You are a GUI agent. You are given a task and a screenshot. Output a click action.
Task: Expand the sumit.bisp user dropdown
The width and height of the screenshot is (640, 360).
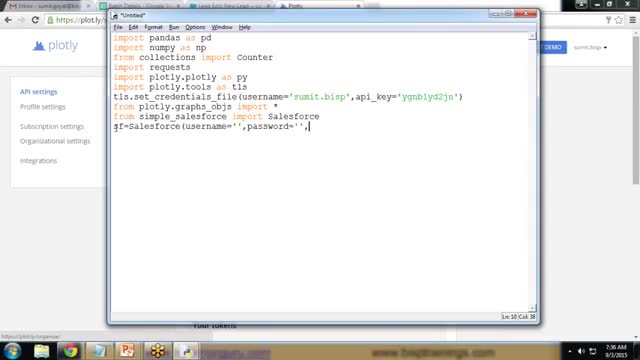[590, 47]
